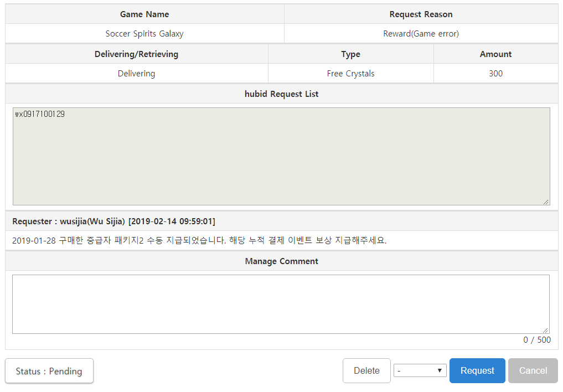The height and width of the screenshot is (392, 563).
Task: Click the Amount column header
Action: 495,54
